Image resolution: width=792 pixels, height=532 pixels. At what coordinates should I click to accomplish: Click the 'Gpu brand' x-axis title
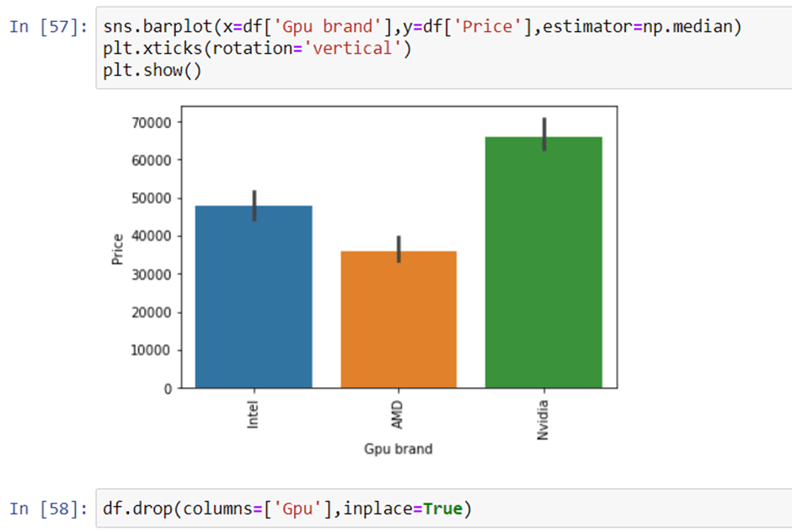point(398,449)
